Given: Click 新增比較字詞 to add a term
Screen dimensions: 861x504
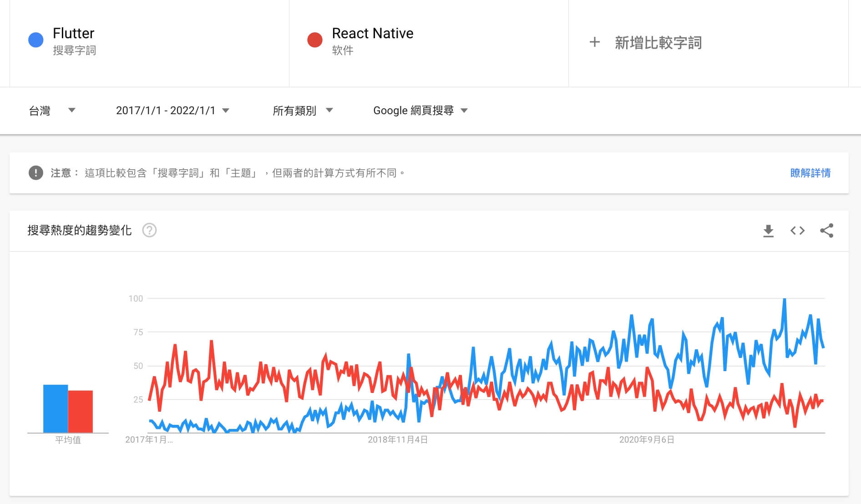Looking at the screenshot, I should (x=658, y=43).
